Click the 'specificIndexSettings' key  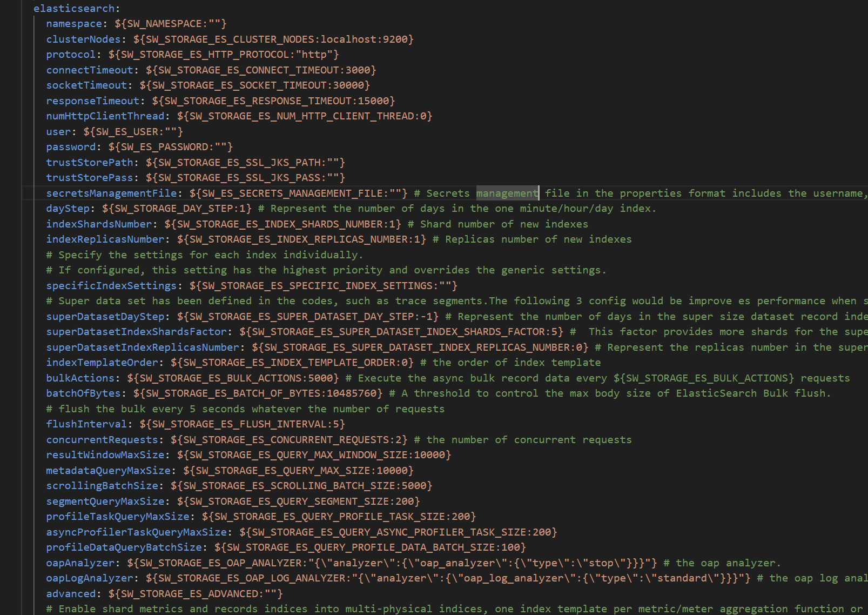[x=111, y=286]
